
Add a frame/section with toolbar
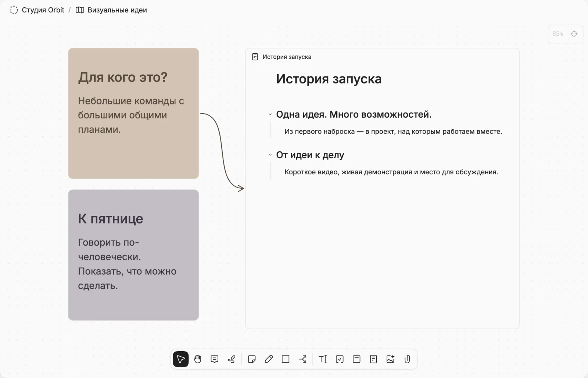[x=356, y=359]
